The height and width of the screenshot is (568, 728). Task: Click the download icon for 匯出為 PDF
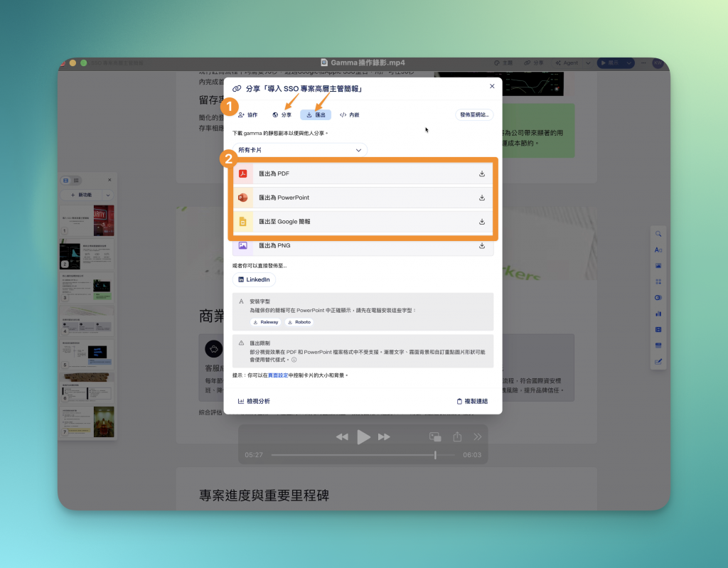pos(482,173)
